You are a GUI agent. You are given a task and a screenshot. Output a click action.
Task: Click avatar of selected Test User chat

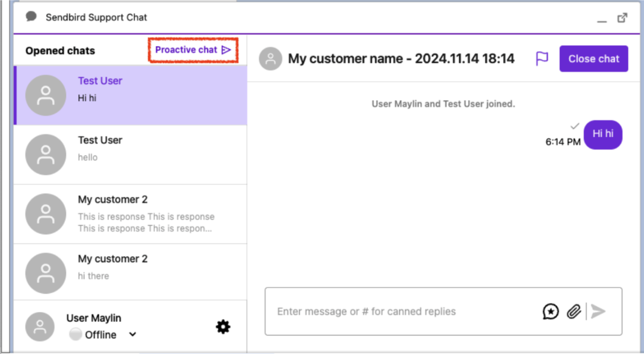46,95
